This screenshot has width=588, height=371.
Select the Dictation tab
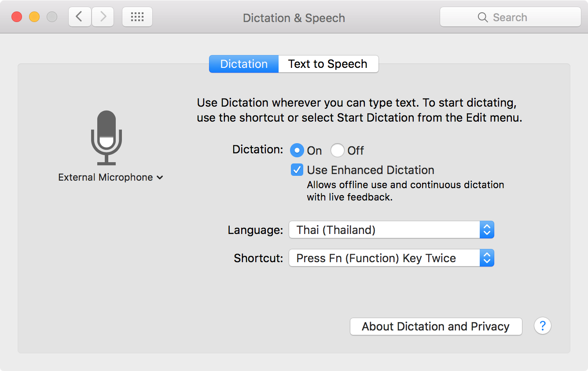(243, 64)
